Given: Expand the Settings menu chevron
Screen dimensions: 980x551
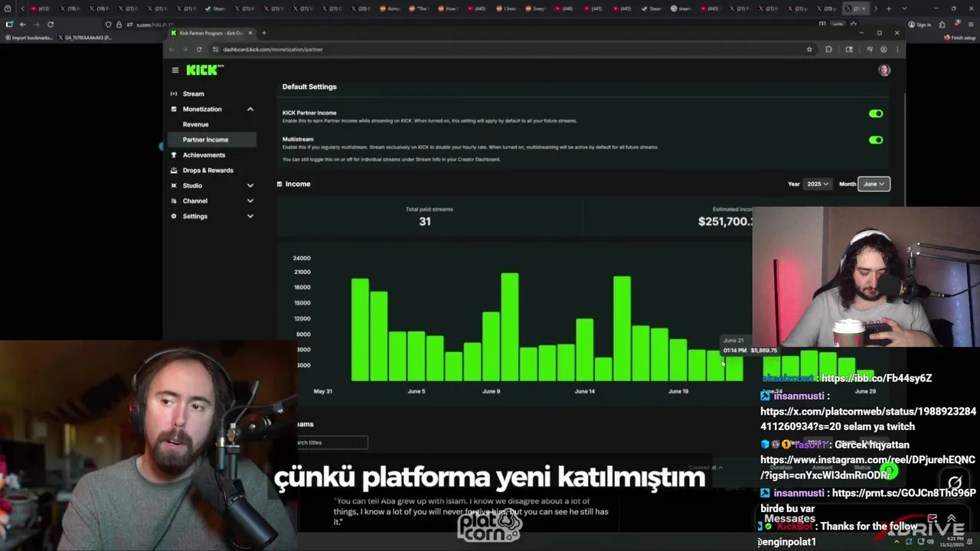Looking at the screenshot, I should 250,217.
